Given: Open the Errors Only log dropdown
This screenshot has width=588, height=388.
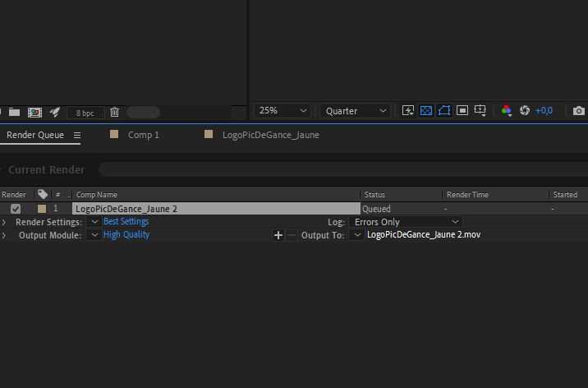Looking at the screenshot, I should (x=405, y=222).
